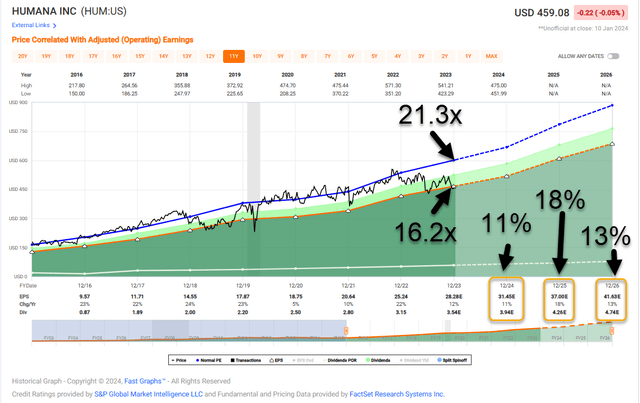Select the 7Y time range tab
Viewport: 640px width, 403px height.
point(328,56)
